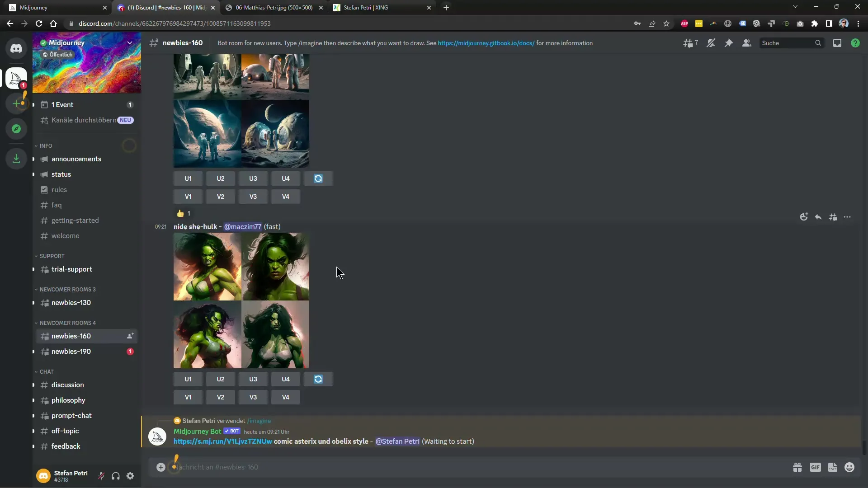Image resolution: width=868 pixels, height=488 pixels.
Task: Open Discord direct messages home icon
Action: [x=16, y=48]
